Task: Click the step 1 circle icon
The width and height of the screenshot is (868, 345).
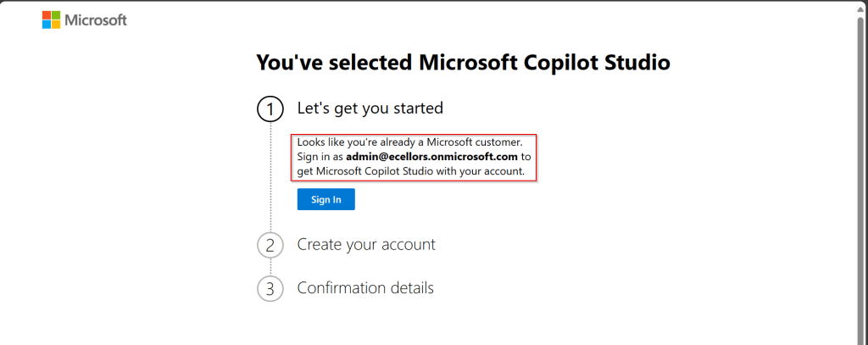Action: [x=270, y=109]
